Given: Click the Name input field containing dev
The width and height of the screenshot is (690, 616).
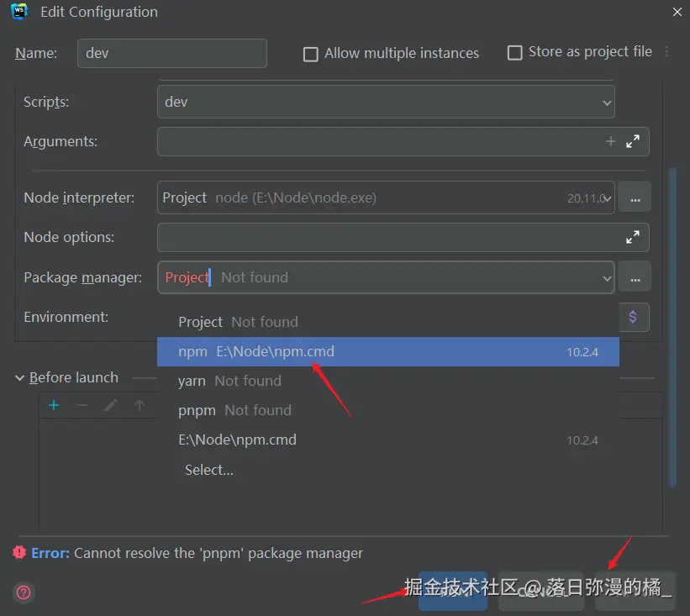Looking at the screenshot, I should click(172, 53).
